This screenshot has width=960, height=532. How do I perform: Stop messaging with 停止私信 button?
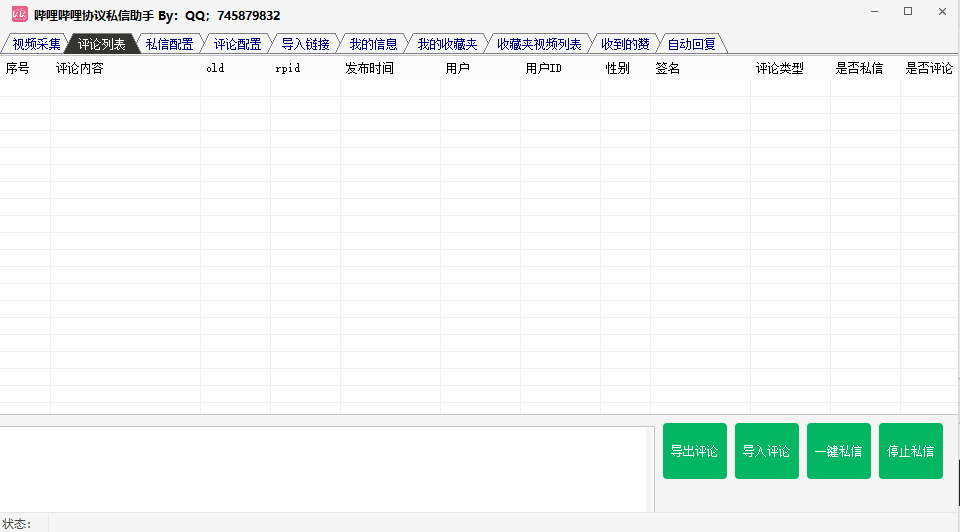pyautogui.click(x=910, y=451)
